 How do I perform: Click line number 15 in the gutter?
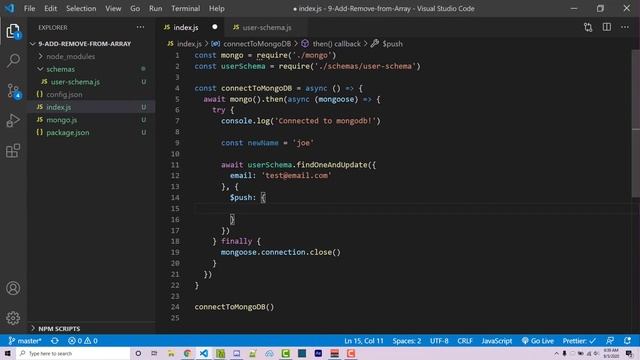tap(175, 209)
